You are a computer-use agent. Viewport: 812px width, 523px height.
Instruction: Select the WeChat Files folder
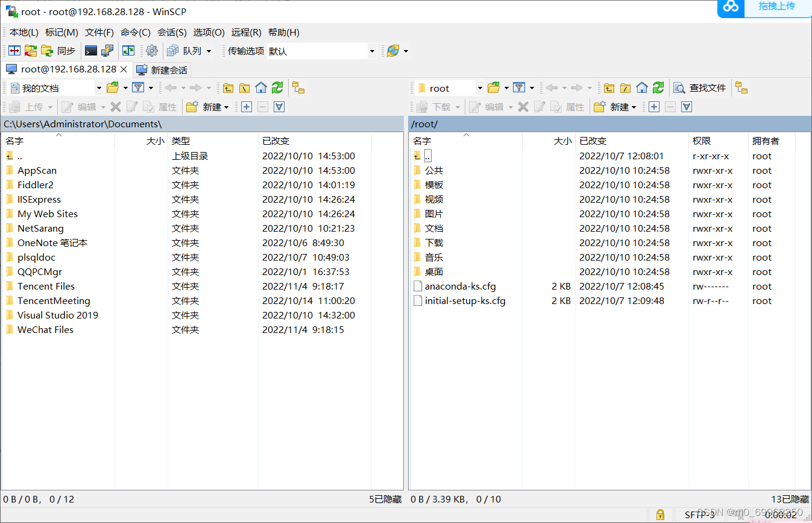coord(45,330)
